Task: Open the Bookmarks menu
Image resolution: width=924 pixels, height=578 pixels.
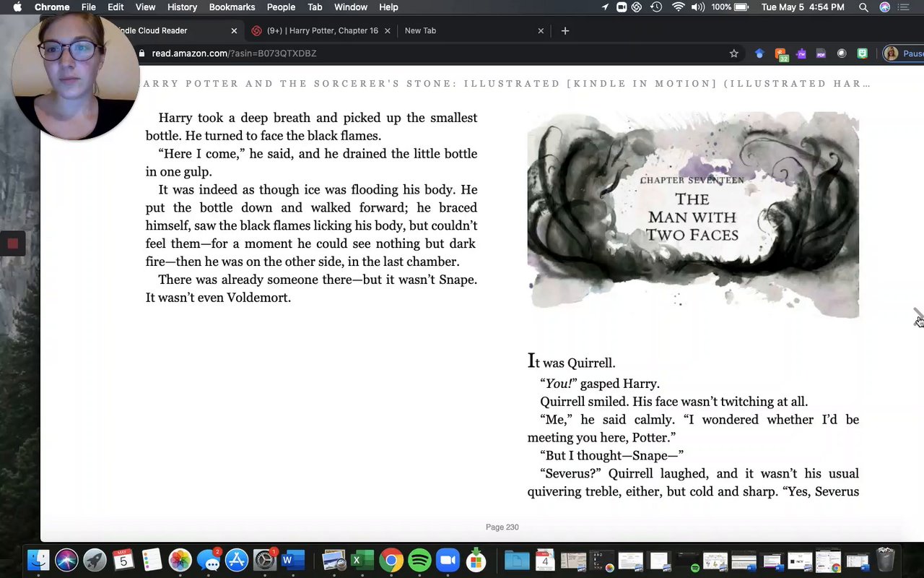Action: tap(232, 7)
